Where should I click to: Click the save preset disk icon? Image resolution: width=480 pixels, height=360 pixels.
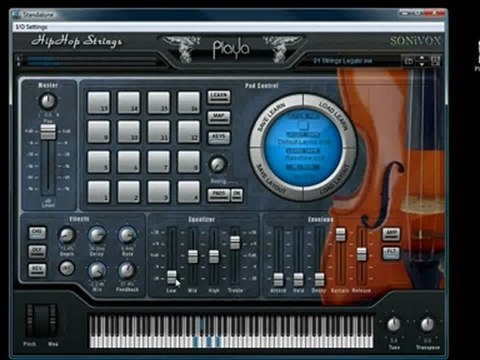(x=435, y=61)
